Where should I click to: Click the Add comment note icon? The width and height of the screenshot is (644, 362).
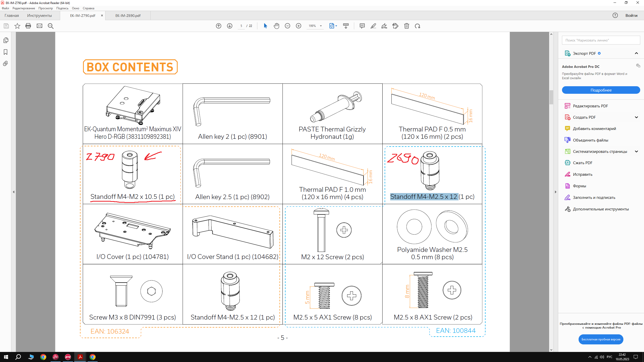coord(362,26)
